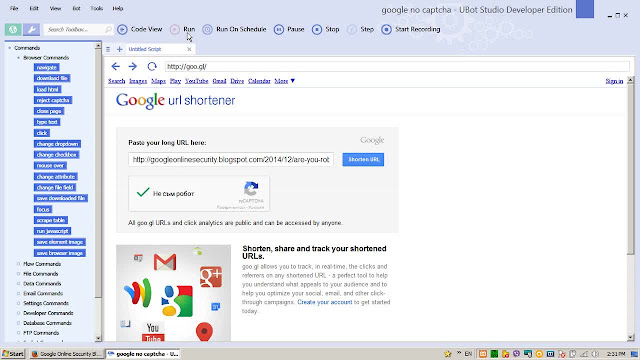Open the More dropdown in Google bar

point(284,81)
